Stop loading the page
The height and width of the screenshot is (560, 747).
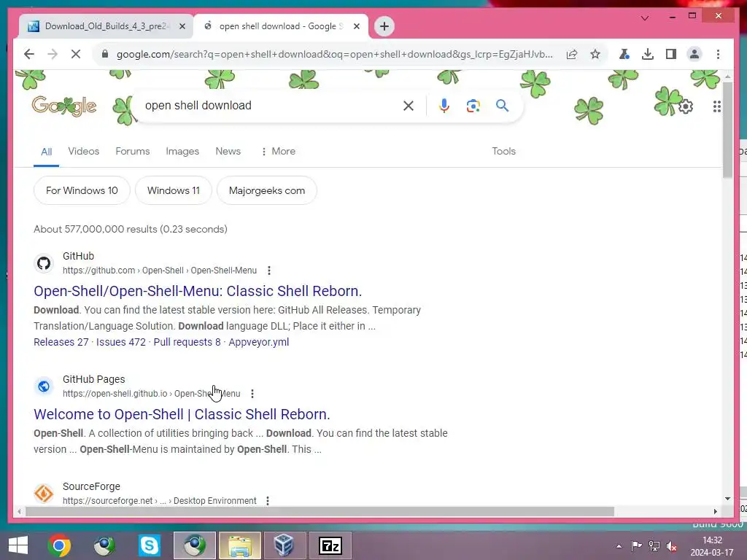76,54
